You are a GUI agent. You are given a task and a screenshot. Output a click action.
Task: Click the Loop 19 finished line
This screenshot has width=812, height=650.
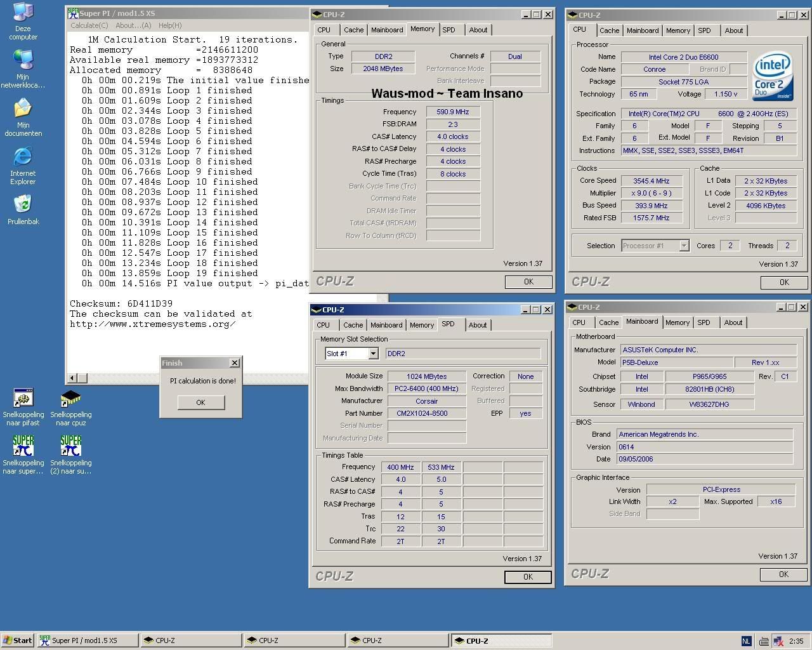pyautogui.click(x=170, y=273)
